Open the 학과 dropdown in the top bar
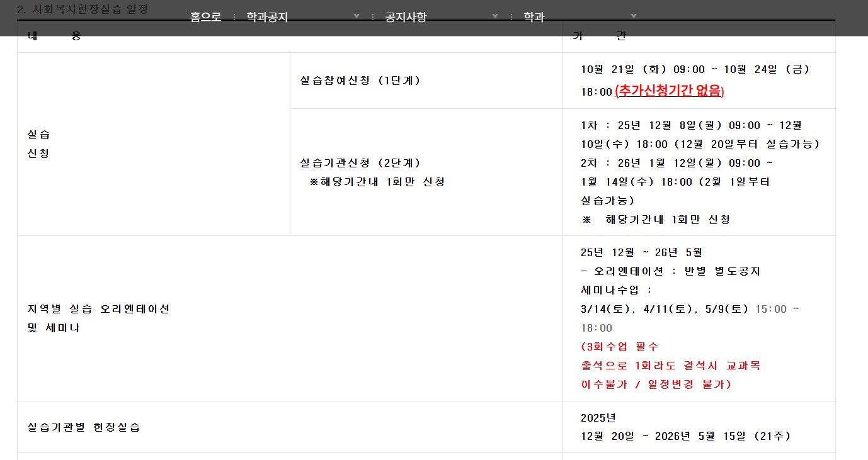Screen dimensions: 868x460 click(x=581, y=18)
